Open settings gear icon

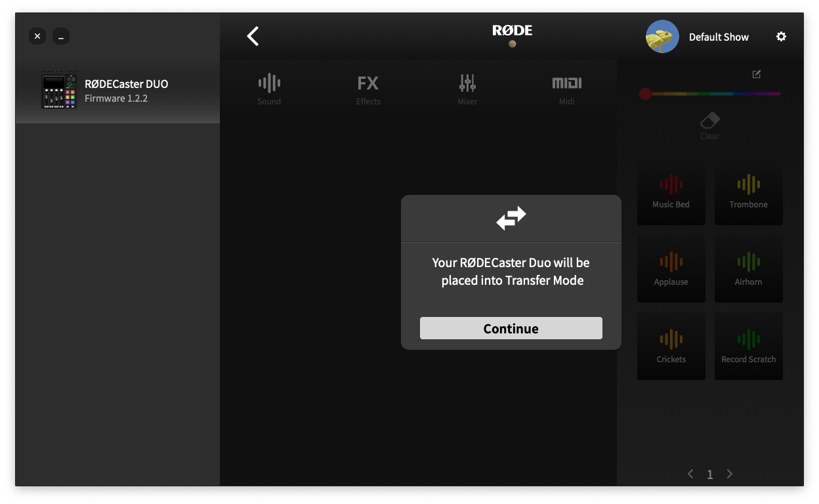point(781,37)
